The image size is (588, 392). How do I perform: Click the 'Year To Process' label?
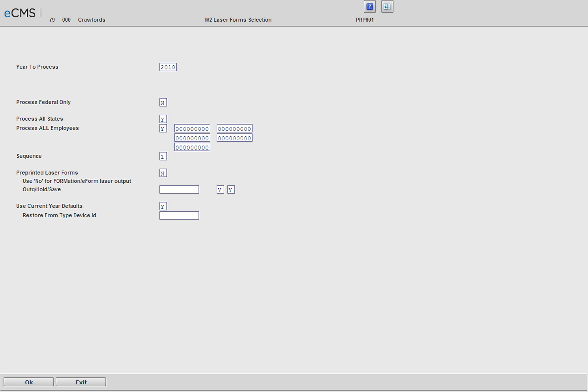pos(37,67)
